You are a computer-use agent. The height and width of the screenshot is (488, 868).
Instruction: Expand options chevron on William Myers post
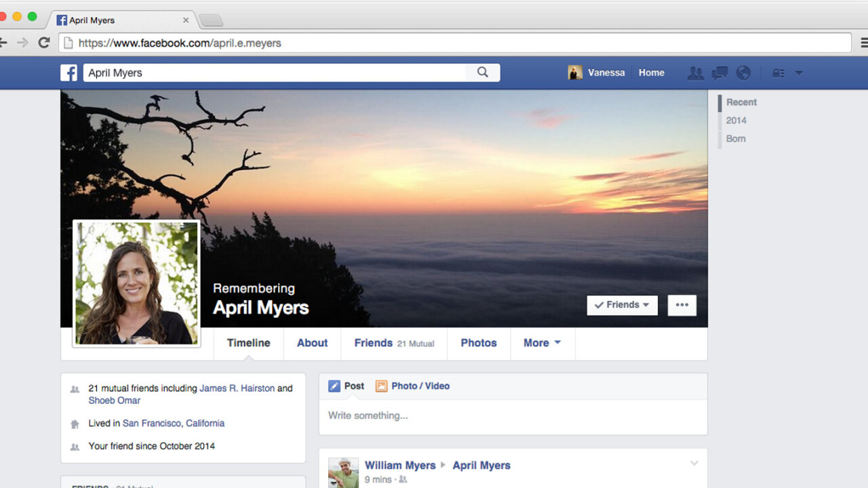point(694,464)
